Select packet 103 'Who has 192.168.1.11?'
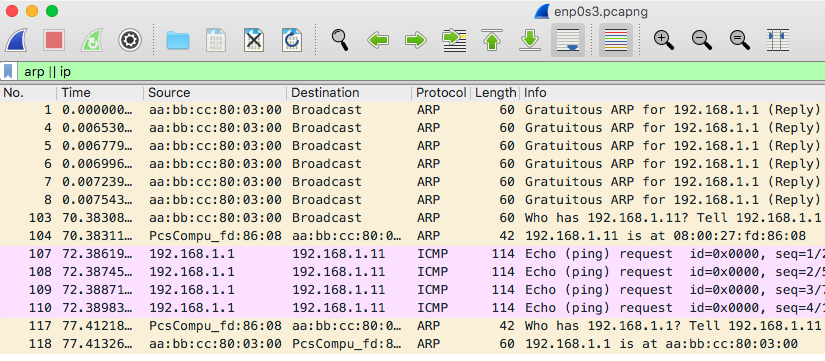The height and width of the screenshot is (361, 825). tap(412, 218)
